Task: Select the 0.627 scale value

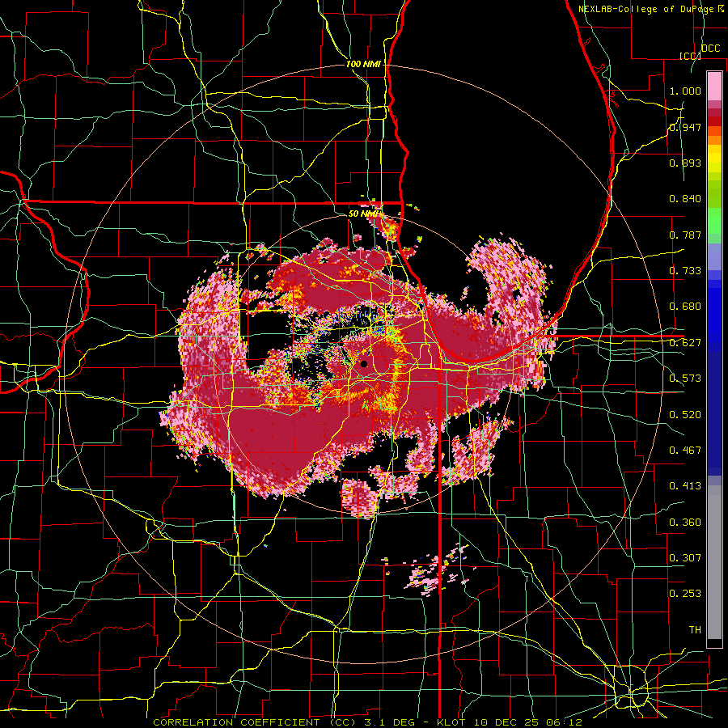Action: click(685, 343)
